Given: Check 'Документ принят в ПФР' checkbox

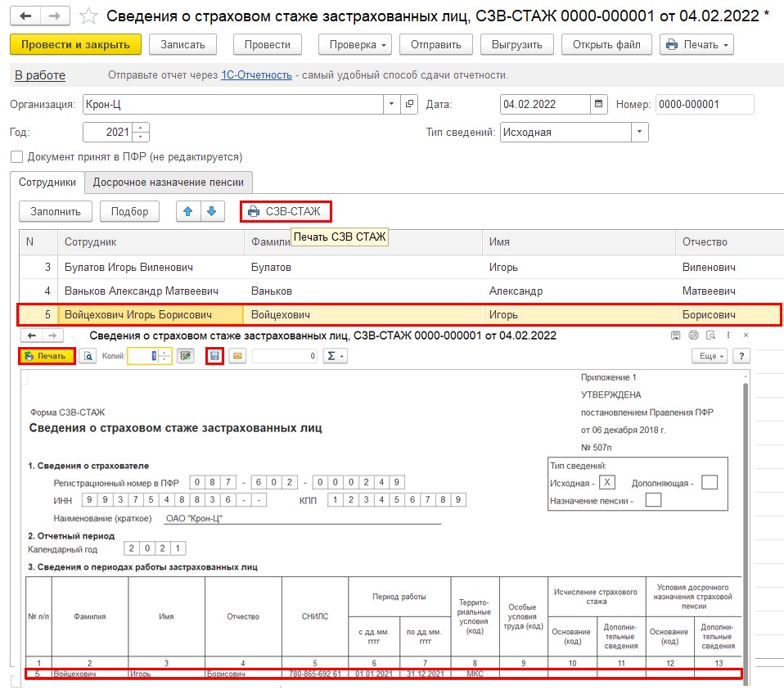Looking at the screenshot, I should pyautogui.click(x=16, y=156).
